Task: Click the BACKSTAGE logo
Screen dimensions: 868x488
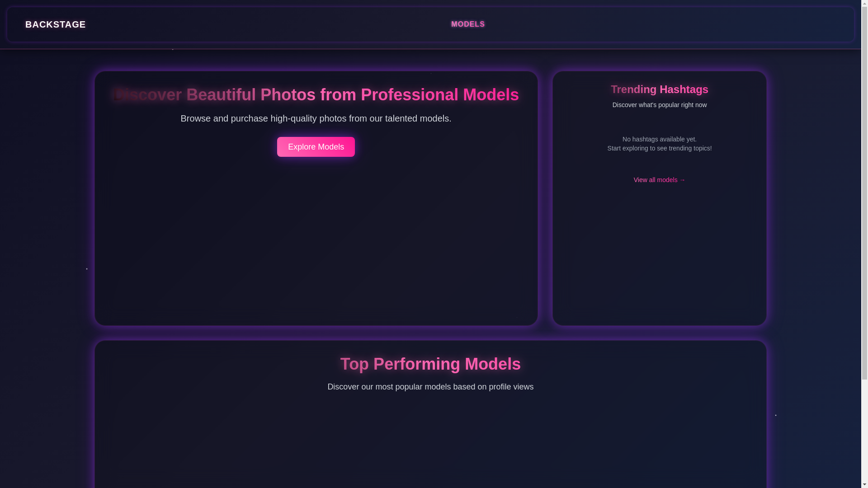Action: [55, 24]
